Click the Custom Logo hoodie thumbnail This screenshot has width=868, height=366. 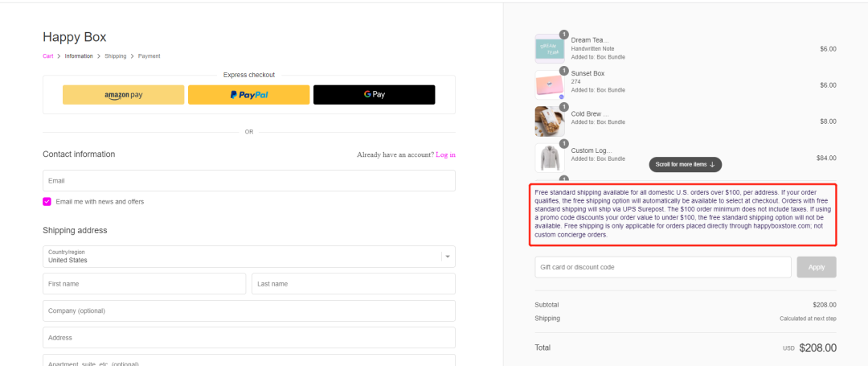pyautogui.click(x=550, y=158)
